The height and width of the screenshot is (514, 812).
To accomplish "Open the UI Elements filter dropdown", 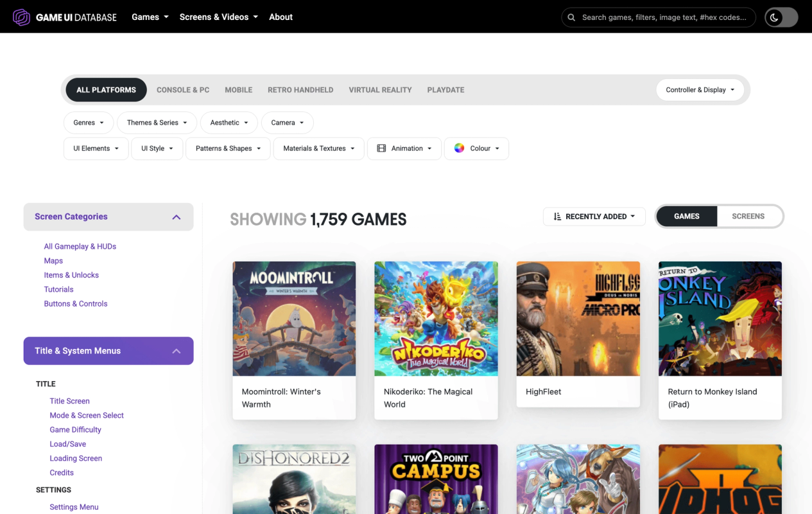I will coord(96,148).
